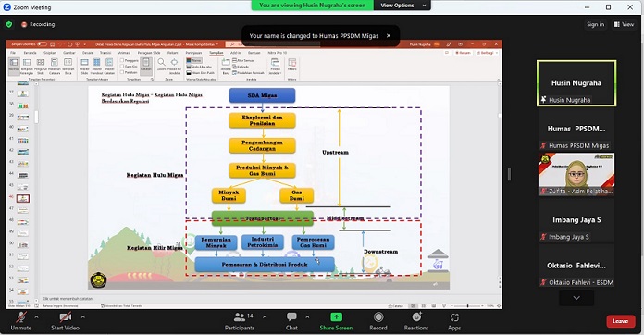Click the Record icon
Viewport: 644px width, 335px height.
(378, 316)
